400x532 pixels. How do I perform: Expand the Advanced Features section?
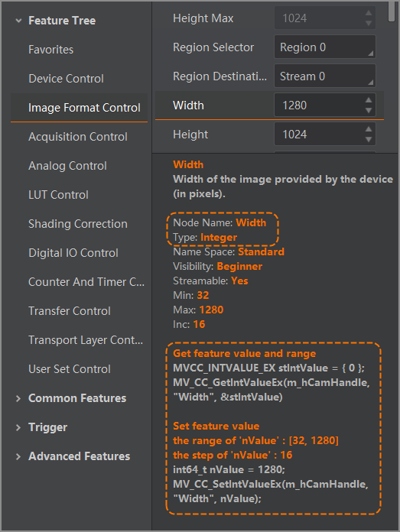18,456
